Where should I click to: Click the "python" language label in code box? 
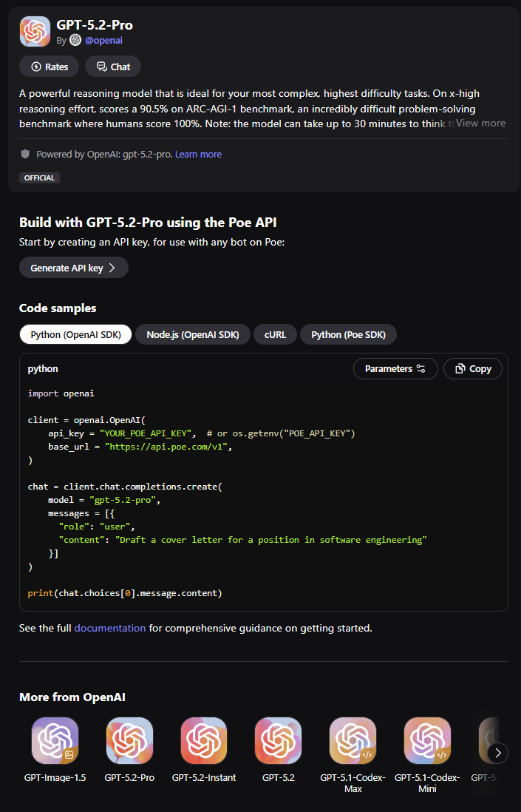coord(43,369)
